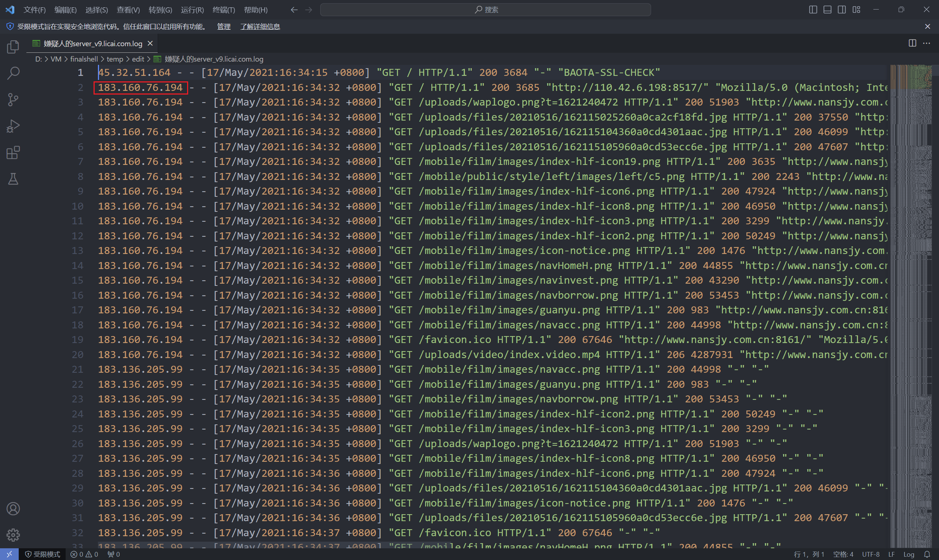
Task: Select the 嫌疑人的server_v9.licai.com.log tab
Action: click(x=92, y=43)
